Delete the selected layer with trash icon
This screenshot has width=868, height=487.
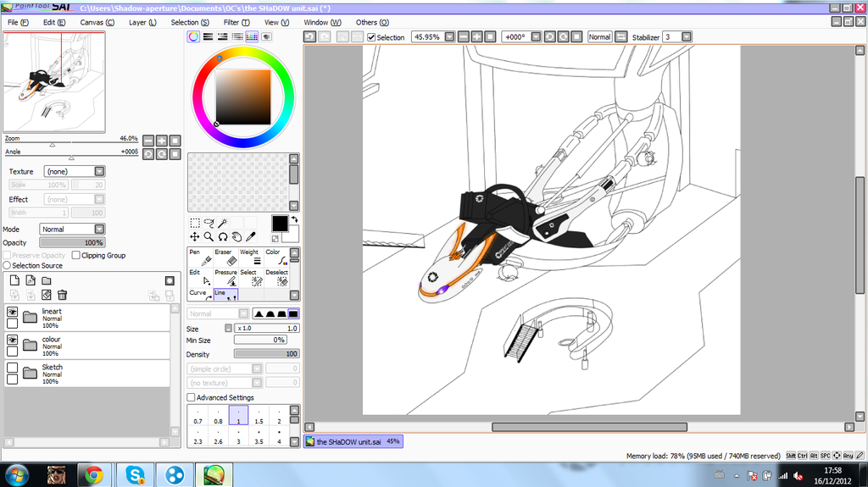click(x=62, y=295)
